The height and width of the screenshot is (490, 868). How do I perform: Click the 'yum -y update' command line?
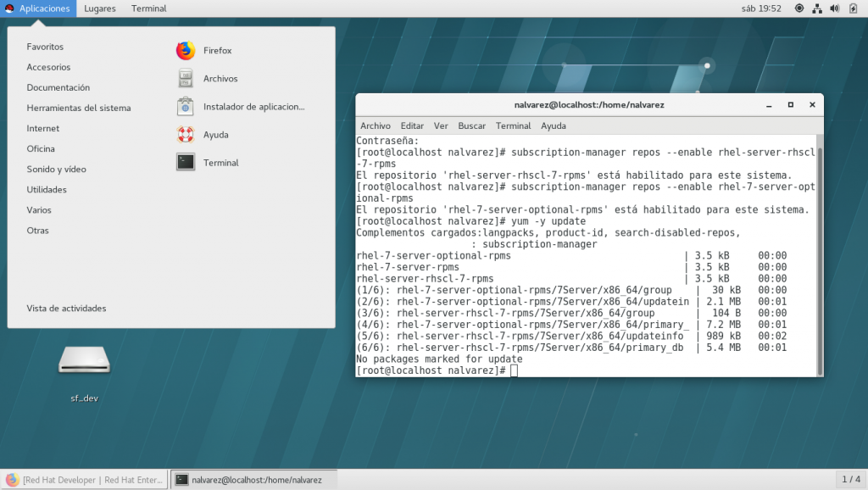click(470, 221)
